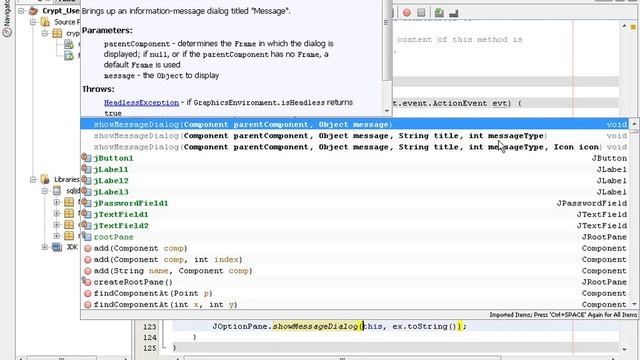Collapse the Libraries node
Screen dimensions: 640x360
click(33, 180)
